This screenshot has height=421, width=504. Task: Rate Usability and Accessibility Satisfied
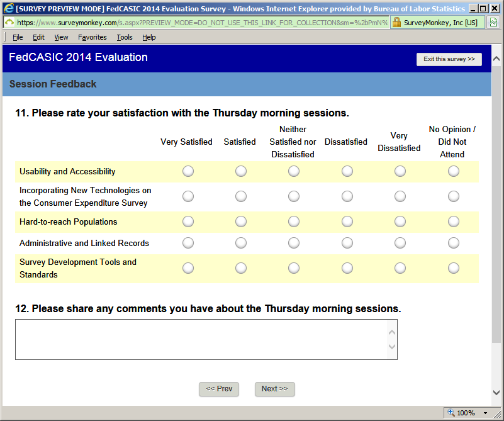(x=241, y=171)
